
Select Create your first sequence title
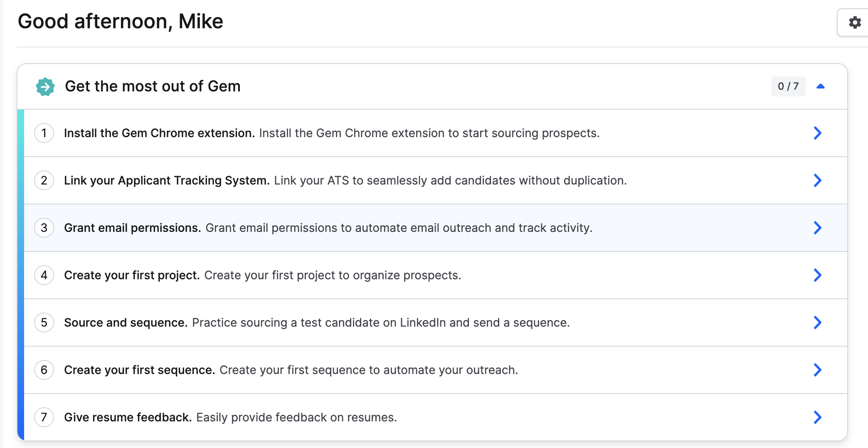[x=139, y=370]
